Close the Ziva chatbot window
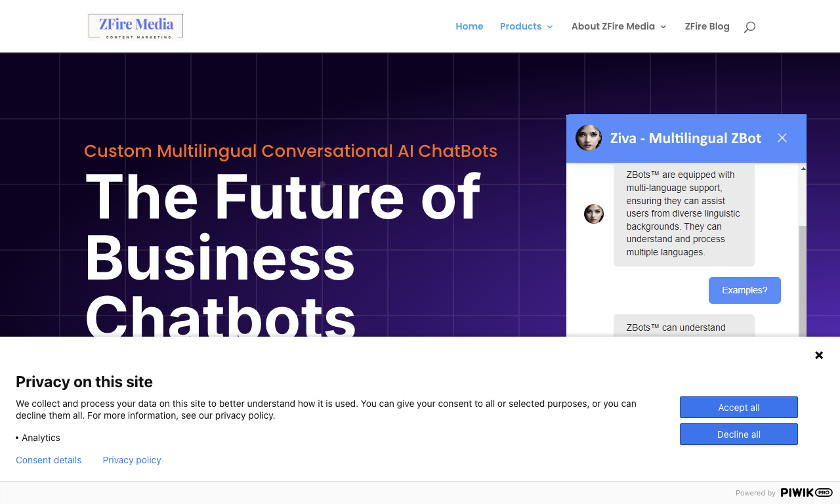Viewport: 840px width, 504px height. pos(782,138)
